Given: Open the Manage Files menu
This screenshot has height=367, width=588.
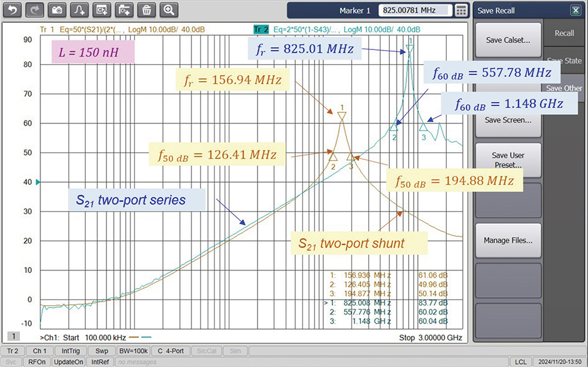Looking at the screenshot, I should (508, 241).
